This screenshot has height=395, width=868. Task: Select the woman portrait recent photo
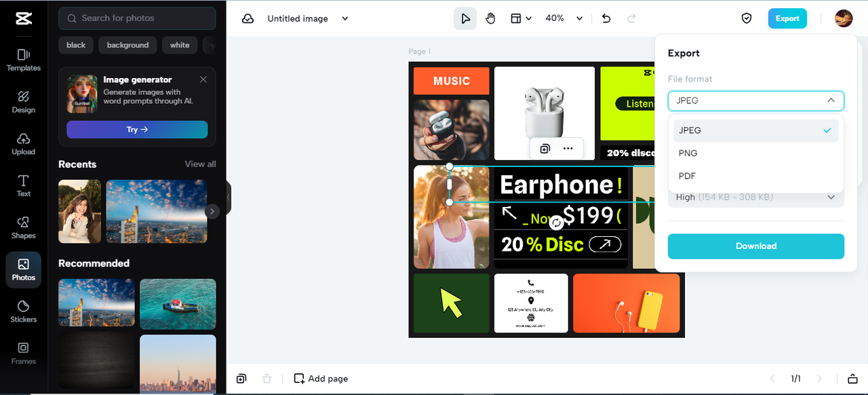[79, 211]
